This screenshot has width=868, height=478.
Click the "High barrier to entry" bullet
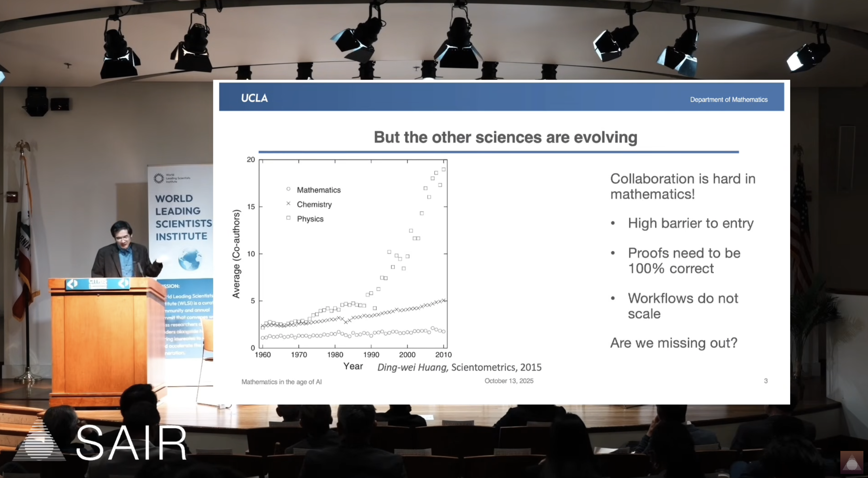tap(690, 223)
